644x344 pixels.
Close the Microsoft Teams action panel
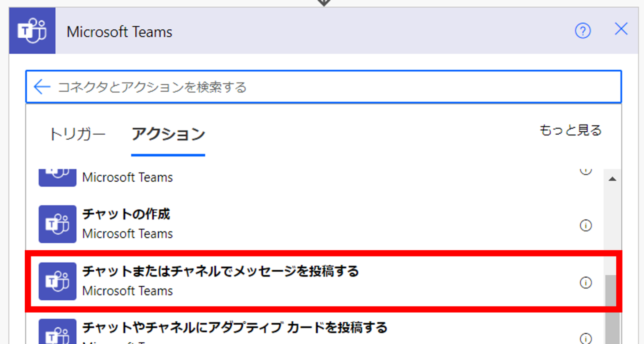pyautogui.click(x=621, y=29)
